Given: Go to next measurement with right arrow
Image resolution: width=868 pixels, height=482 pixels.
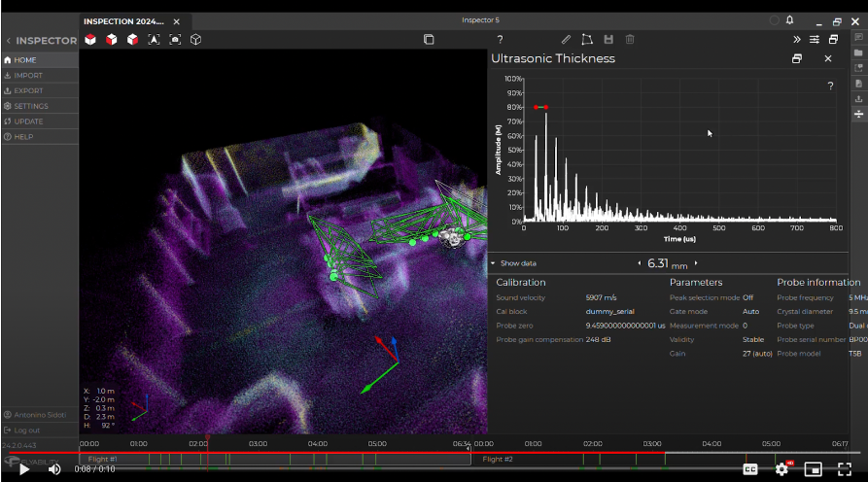Looking at the screenshot, I should pos(696,263).
